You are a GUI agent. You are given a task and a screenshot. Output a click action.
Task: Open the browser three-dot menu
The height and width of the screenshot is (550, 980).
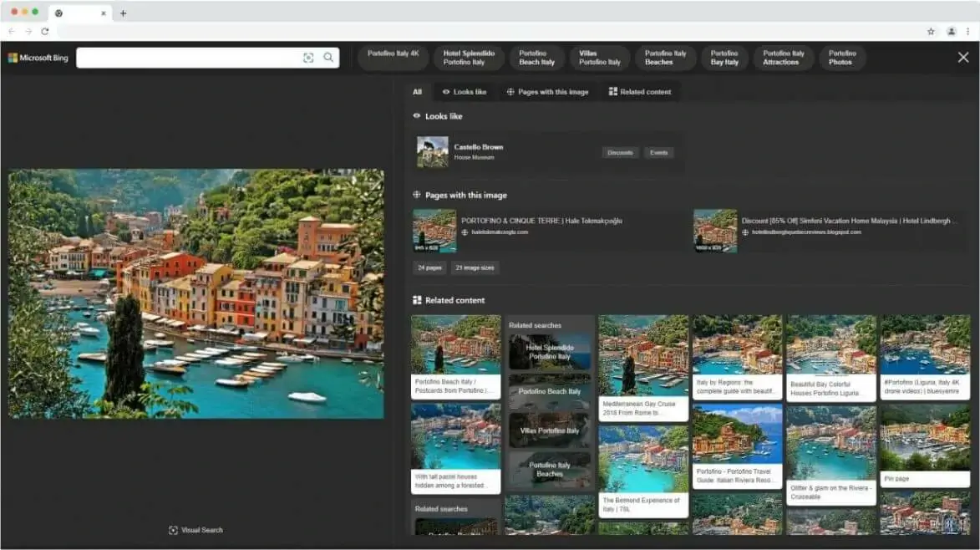point(969,30)
